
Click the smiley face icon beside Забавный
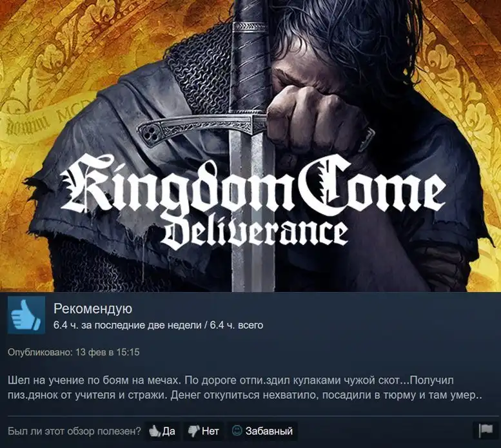(237, 431)
